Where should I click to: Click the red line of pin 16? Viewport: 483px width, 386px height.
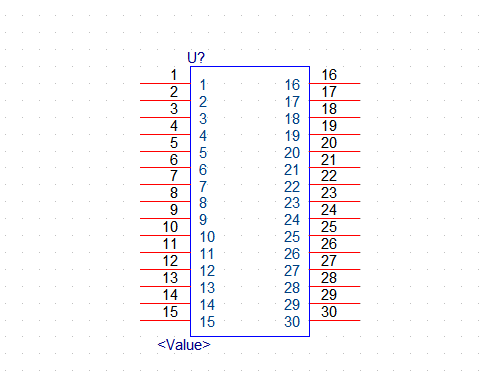coord(335,83)
